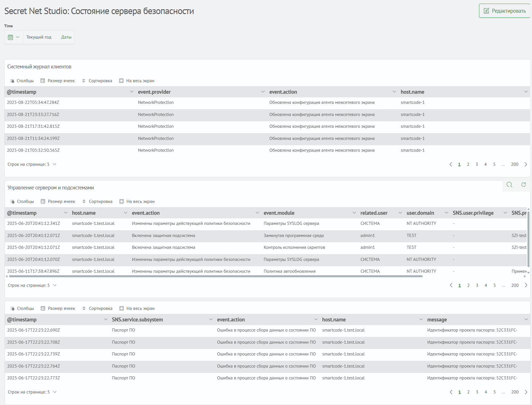532x405 pixels.
Task: Expand @timestamp column menu in first table
Action: pyautogui.click(x=132, y=92)
